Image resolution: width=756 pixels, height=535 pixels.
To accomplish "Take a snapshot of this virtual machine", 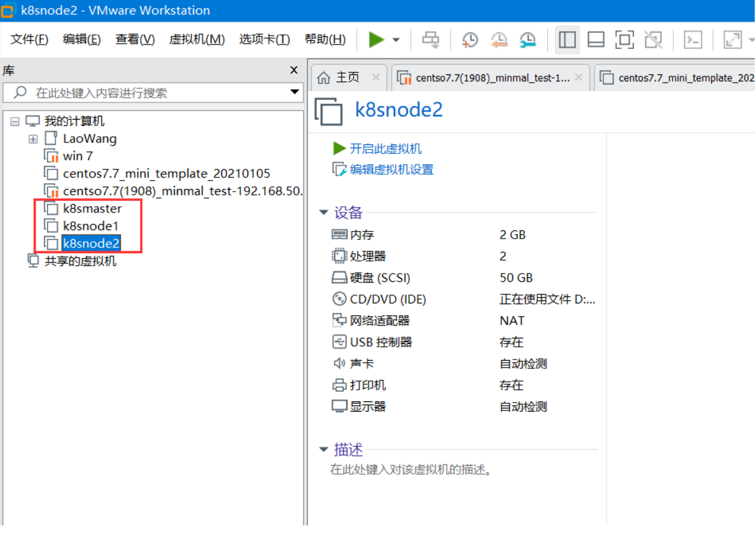I will (x=470, y=40).
